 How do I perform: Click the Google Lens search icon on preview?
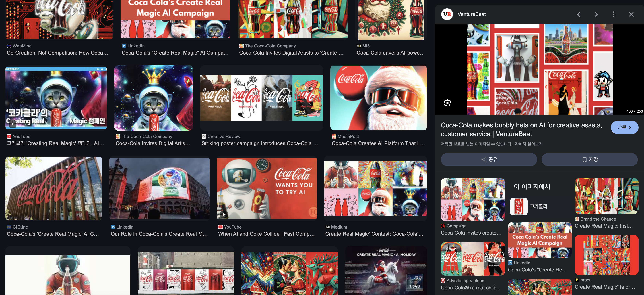tap(447, 103)
